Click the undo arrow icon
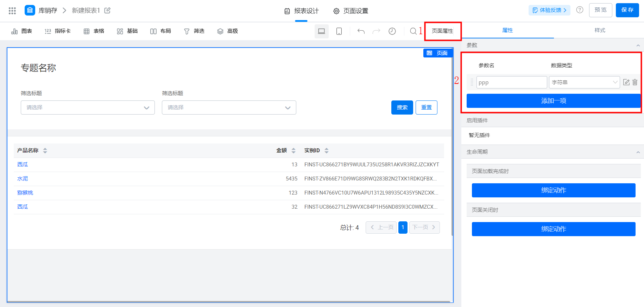This screenshot has width=644, height=307. tap(361, 31)
